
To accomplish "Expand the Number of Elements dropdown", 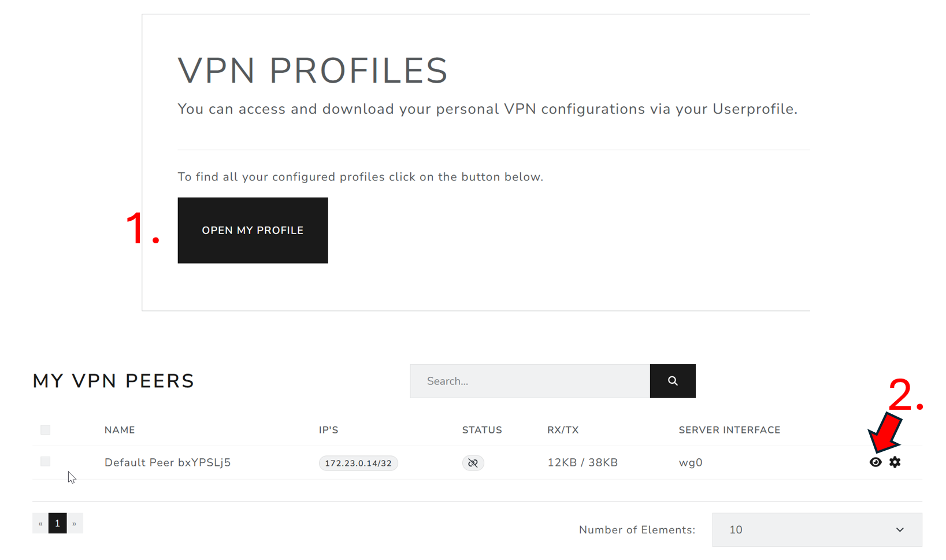I will 816,530.
